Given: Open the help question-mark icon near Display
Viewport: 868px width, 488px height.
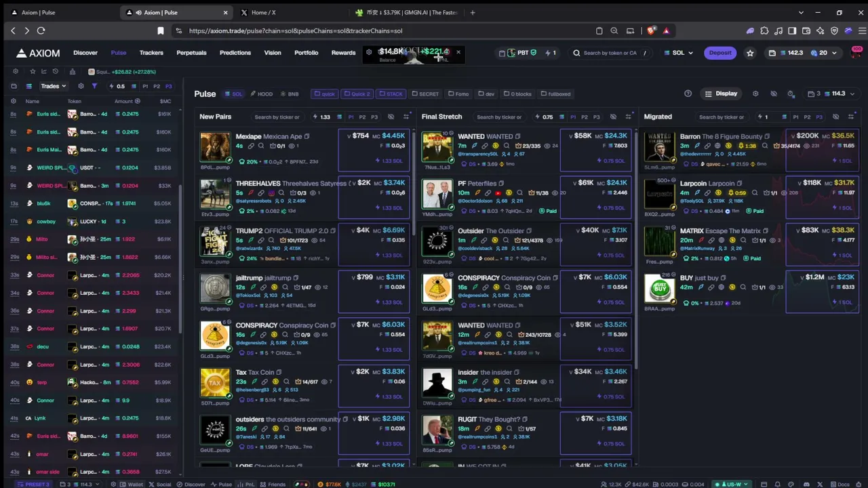Looking at the screenshot, I should click(x=688, y=94).
